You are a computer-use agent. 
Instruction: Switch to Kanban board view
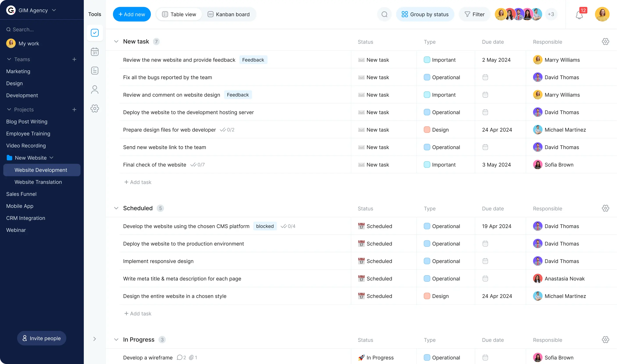coord(228,14)
